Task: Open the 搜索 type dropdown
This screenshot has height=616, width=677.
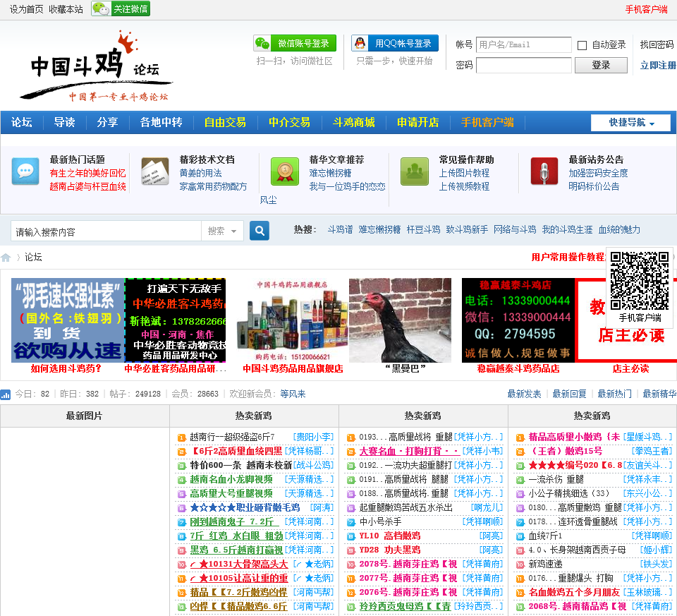Action: pyautogui.click(x=222, y=231)
